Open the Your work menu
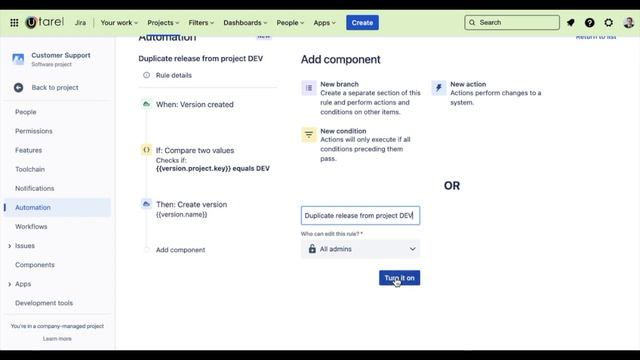The height and width of the screenshot is (360, 640). tap(119, 23)
